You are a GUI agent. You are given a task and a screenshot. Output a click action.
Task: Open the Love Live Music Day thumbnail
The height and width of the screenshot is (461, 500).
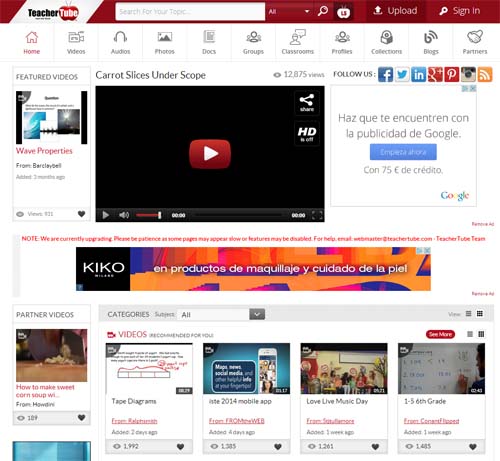[x=344, y=369]
